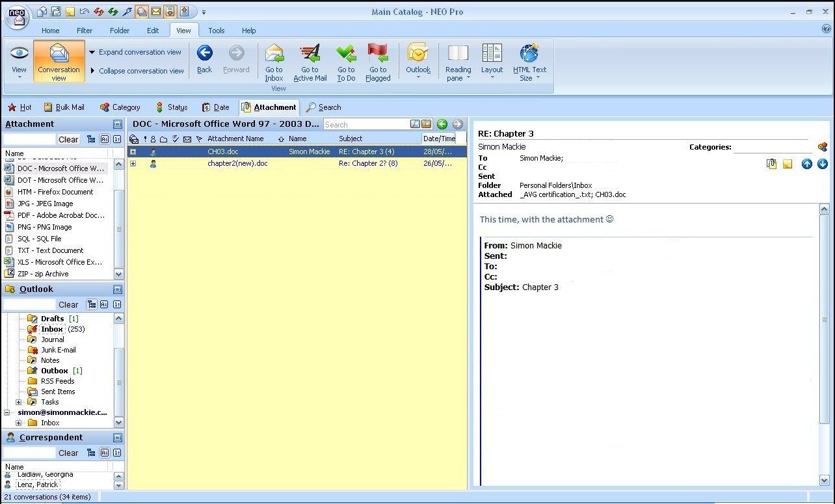Viewport: 835px width, 504px height.
Task: Select XLS - Microsoft Office Excel type
Action: pyautogui.click(x=54, y=262)
